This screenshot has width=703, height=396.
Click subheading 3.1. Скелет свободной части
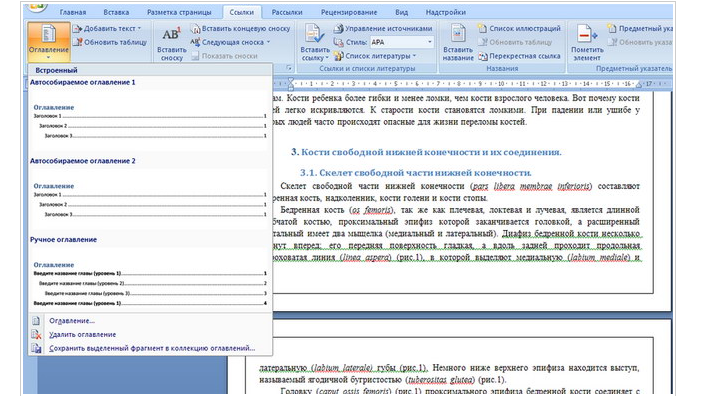tap(416, 173)
